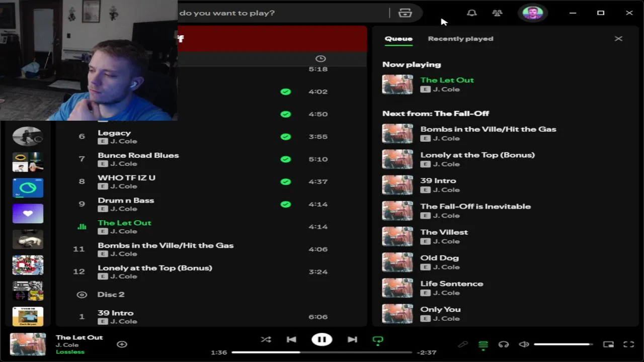Viewport: 644px width, 362px height.
Task: Close the queue panel
Action: click(x=618, y=39)
